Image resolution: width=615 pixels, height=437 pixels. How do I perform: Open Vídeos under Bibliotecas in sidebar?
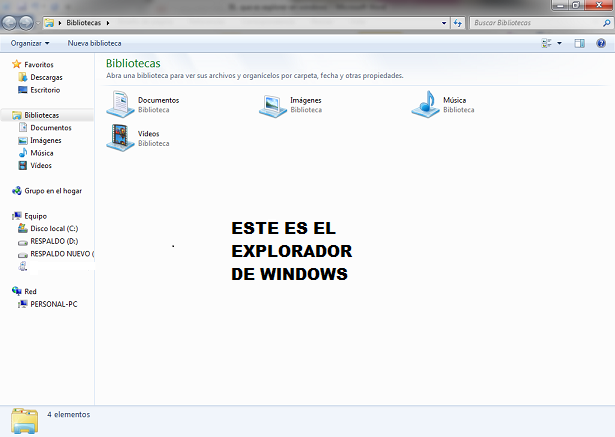41,165
